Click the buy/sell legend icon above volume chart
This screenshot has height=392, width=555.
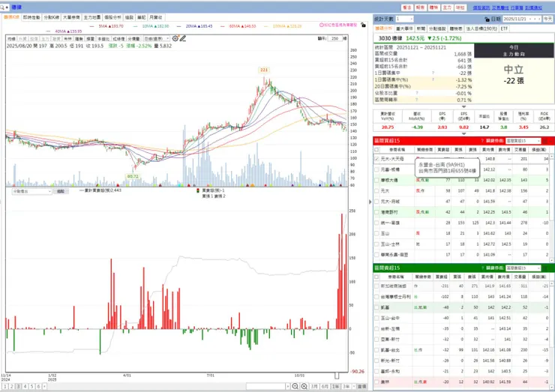[198, 190]
